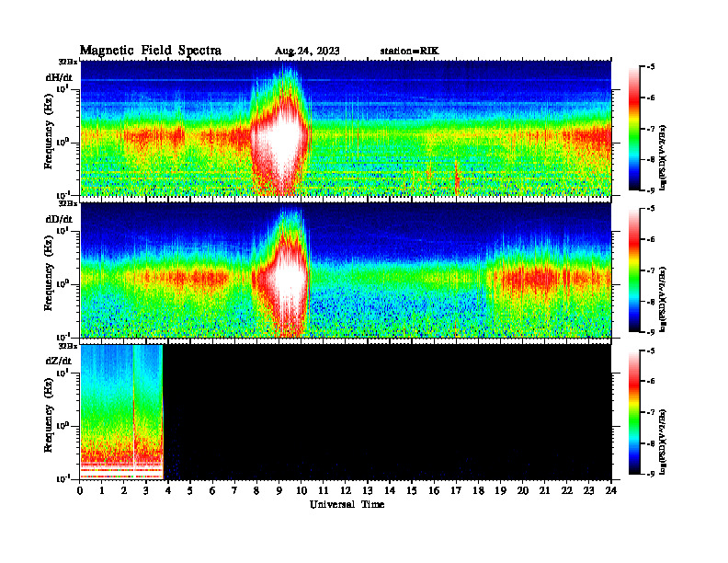The height and width of the screenshot is (563, 728).
Task: Click the dD/dt spectrogram plot
Action: tap(346, 270)
